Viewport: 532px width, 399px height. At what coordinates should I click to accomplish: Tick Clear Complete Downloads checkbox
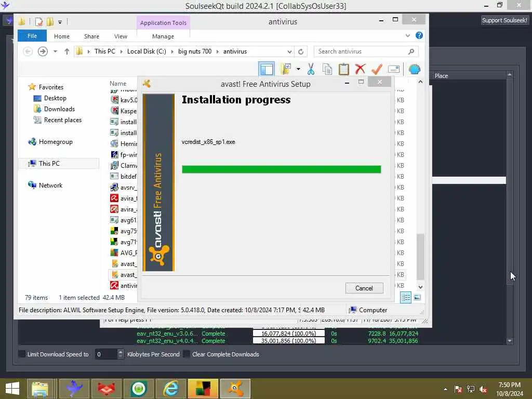[x=187, y=354]
